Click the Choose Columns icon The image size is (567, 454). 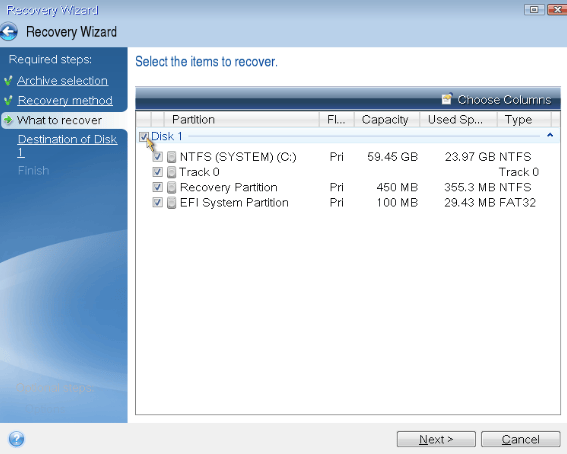coord(447,99)
